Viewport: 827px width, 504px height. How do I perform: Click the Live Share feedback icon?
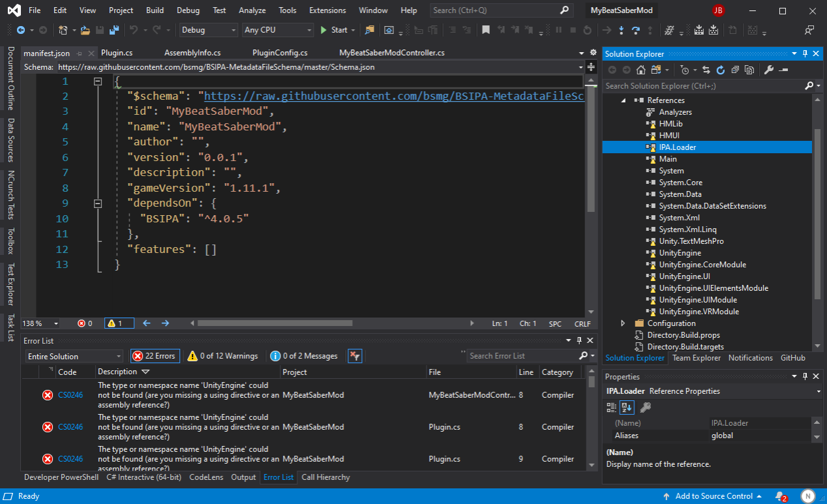pos(809,30)
